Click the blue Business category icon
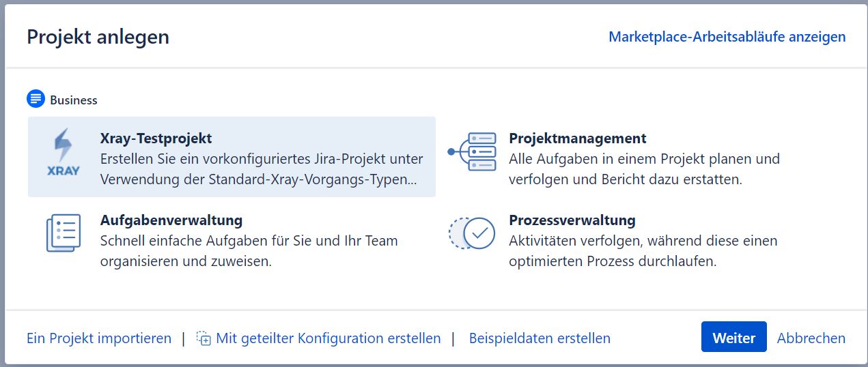 coord(36,100)
